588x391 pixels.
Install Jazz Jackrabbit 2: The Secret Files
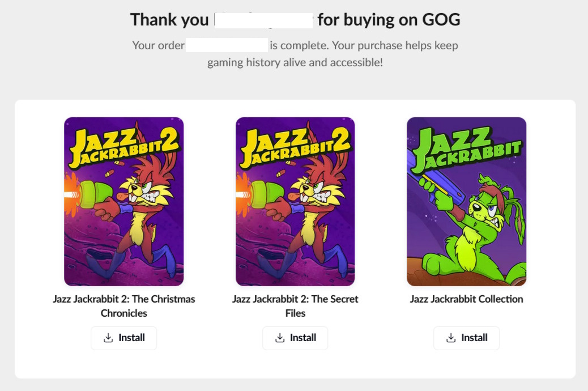pyautogui.click(x=295, y=338)
